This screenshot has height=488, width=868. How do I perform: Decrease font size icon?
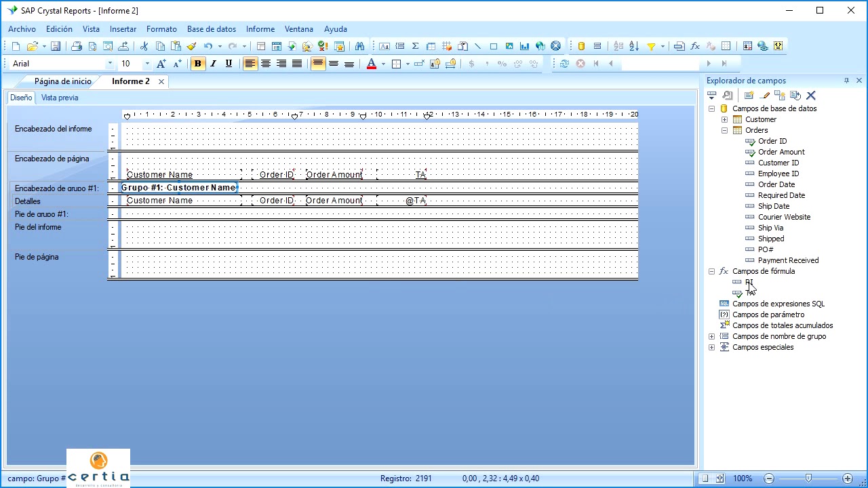tap(178, 63)
